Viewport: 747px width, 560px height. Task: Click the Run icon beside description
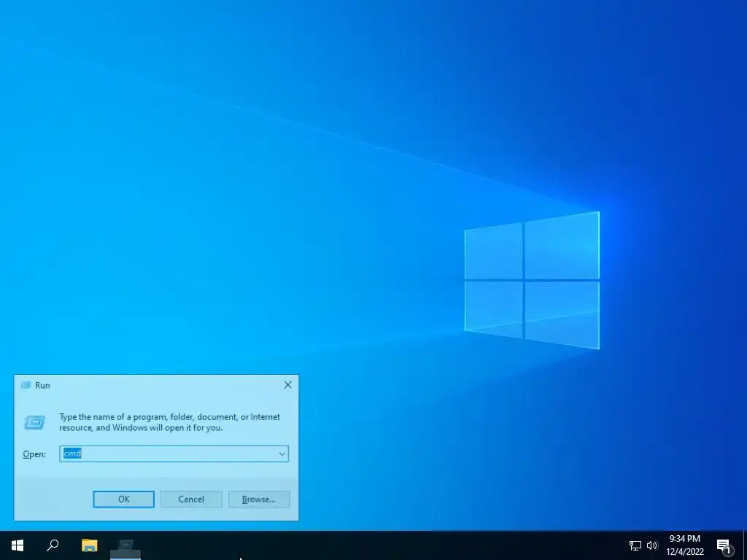pyautogui.click(x=35, y=422)
